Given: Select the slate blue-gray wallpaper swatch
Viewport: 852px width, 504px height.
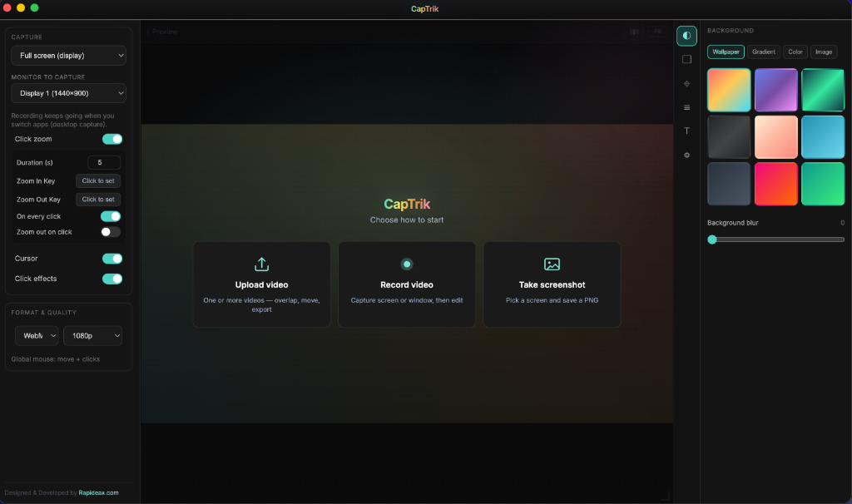Looking at the screenshot, I should coord(729,184).
